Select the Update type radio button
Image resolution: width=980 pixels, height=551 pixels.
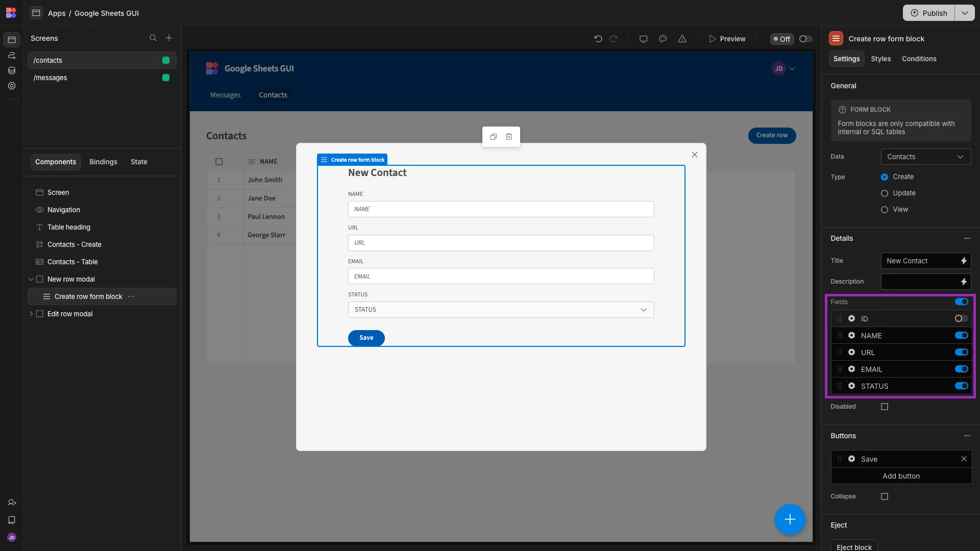885,193
